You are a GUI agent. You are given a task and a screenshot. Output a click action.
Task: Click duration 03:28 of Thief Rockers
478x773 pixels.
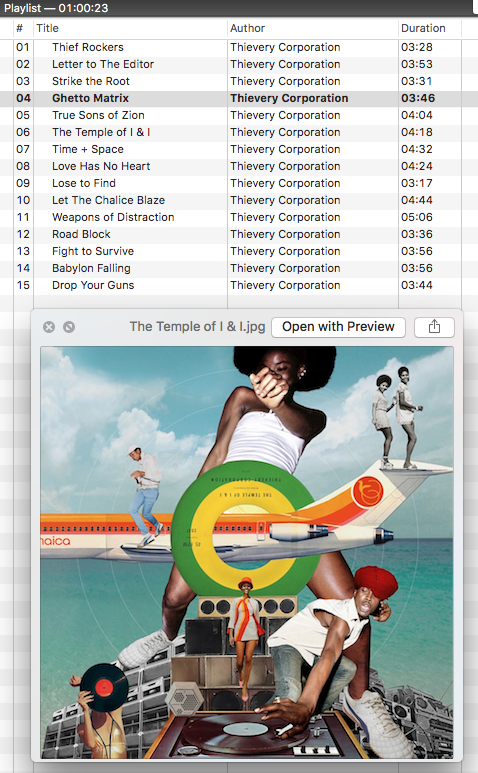(417, 47)
